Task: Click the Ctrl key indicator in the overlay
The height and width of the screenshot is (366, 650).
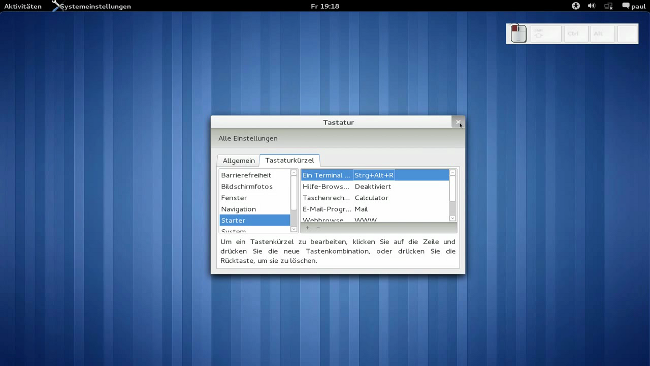Action: 575,34
